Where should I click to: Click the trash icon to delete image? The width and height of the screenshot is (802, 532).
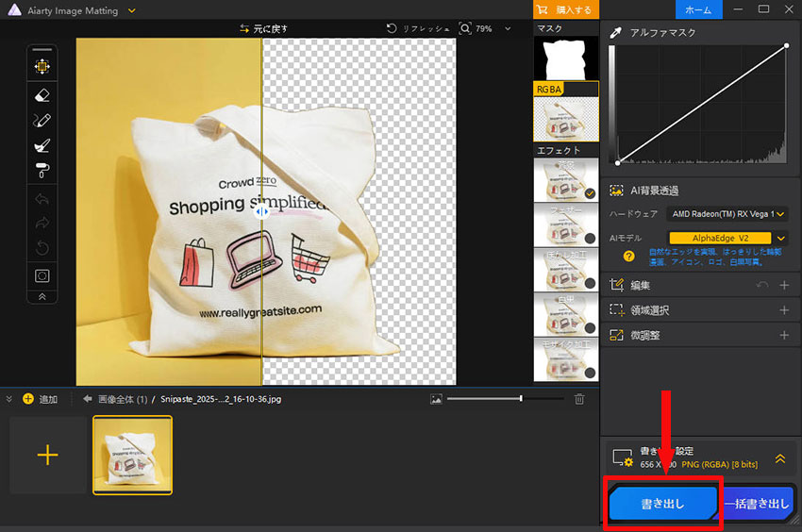579,399
